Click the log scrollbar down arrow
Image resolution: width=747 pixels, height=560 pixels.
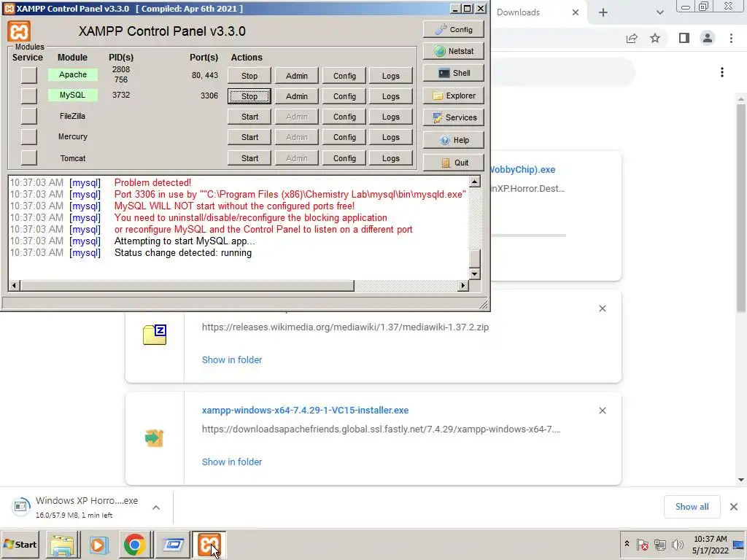(x=474, y=274)
